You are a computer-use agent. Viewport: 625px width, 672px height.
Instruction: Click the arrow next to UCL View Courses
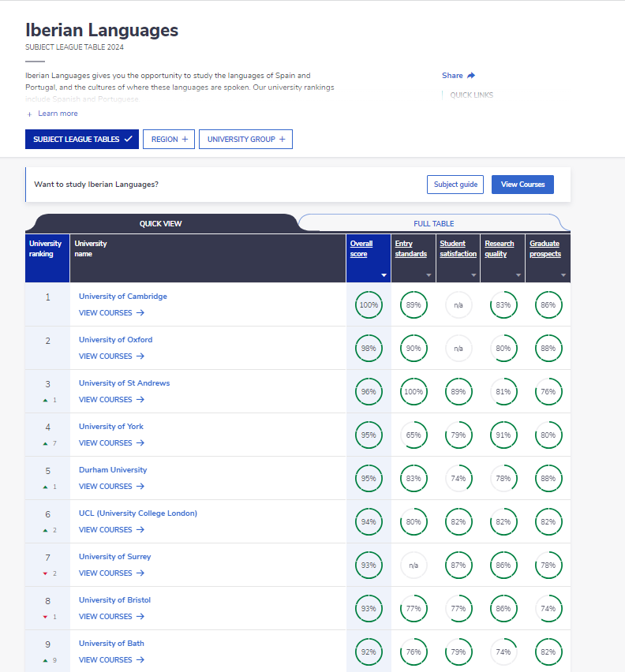(x=140, y=530)
